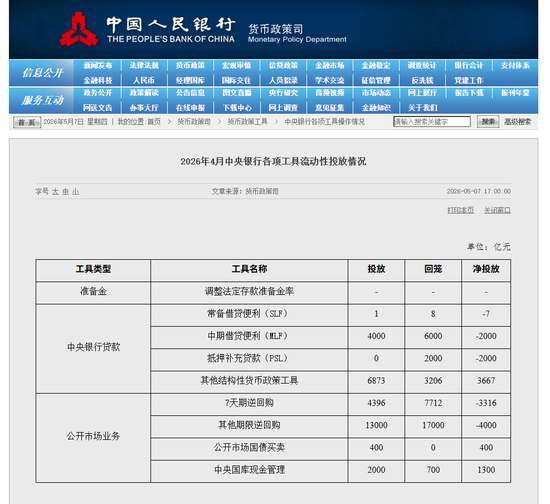
Task: Open 党建工作 menu item
Action: [469, 80]
